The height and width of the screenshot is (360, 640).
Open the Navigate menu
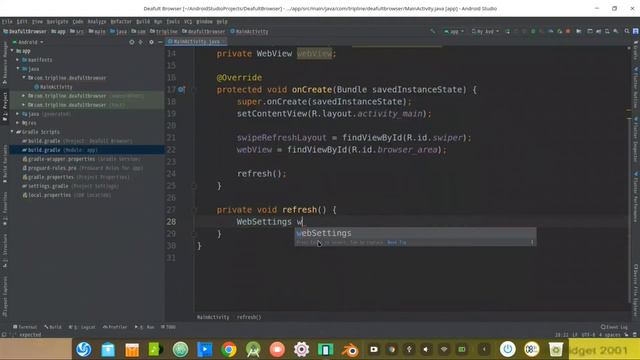[x=57, y=22]
